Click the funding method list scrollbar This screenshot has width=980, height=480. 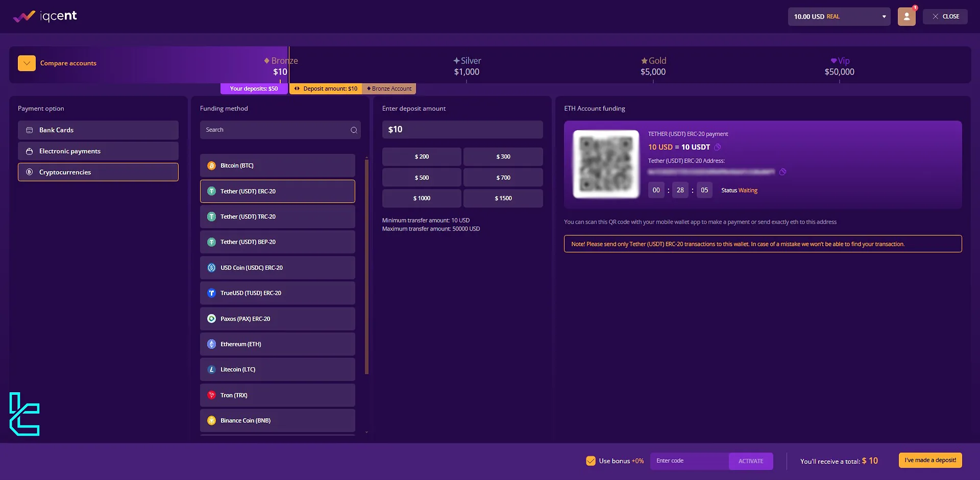point(366,267)
